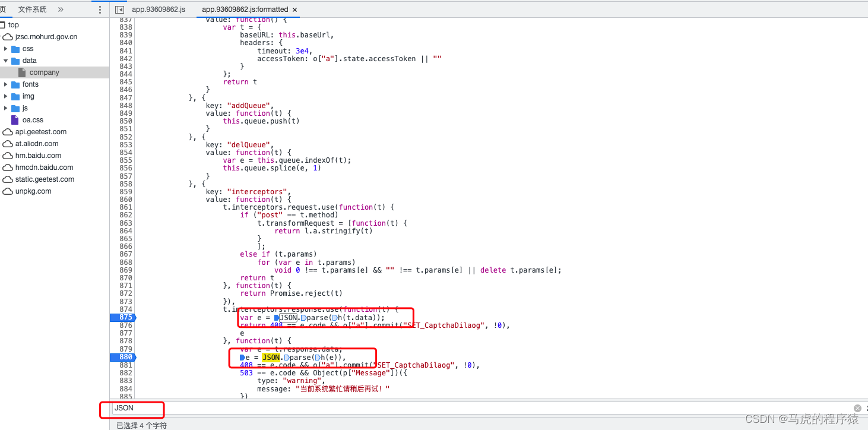Select api.geetest.com domain
The height and width of the screenshot is (430, 868).
point(41,132)
